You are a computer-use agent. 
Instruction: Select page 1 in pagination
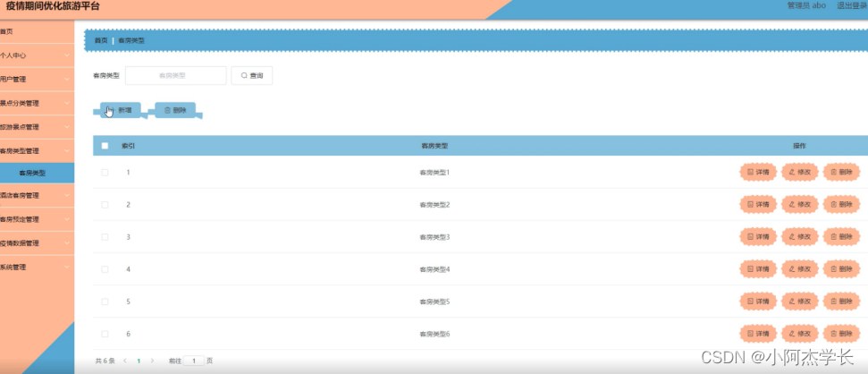pyautogui.click(x=139, y=361)
